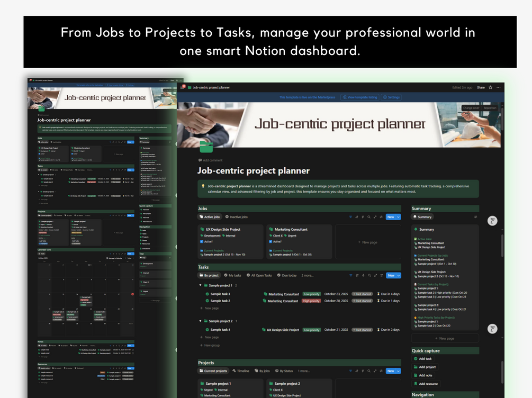Select the Active jobs tab
This screenshot has height=398, width=532.
coord(209,217)
